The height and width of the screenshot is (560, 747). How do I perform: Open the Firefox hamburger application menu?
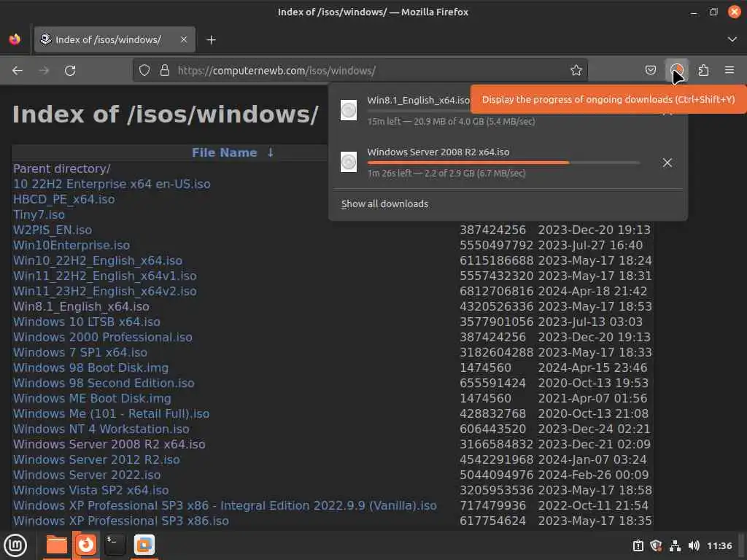click(x=729, y=71)
